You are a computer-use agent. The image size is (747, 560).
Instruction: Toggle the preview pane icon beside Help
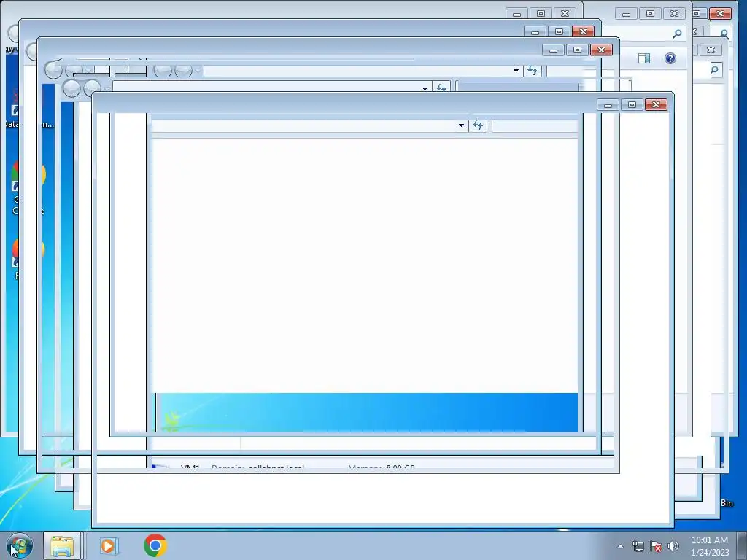tap(644, 58)
